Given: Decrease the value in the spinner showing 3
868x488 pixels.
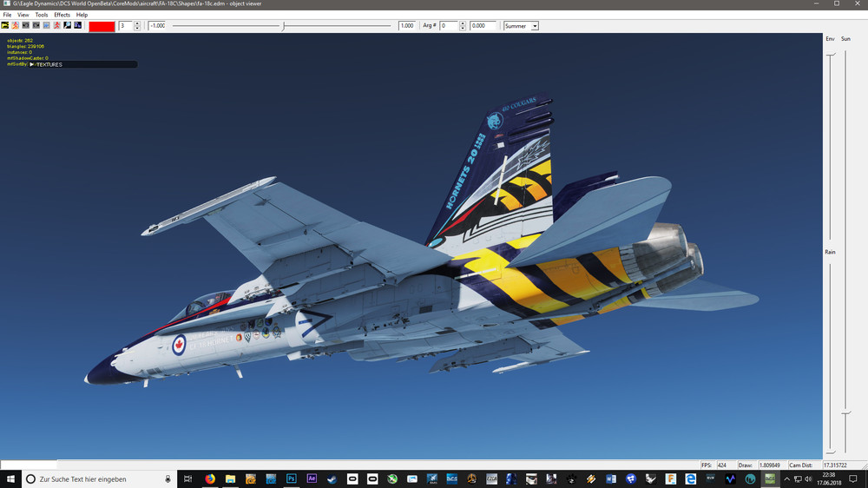Looking at the screenshot, I should coord(137,29).
